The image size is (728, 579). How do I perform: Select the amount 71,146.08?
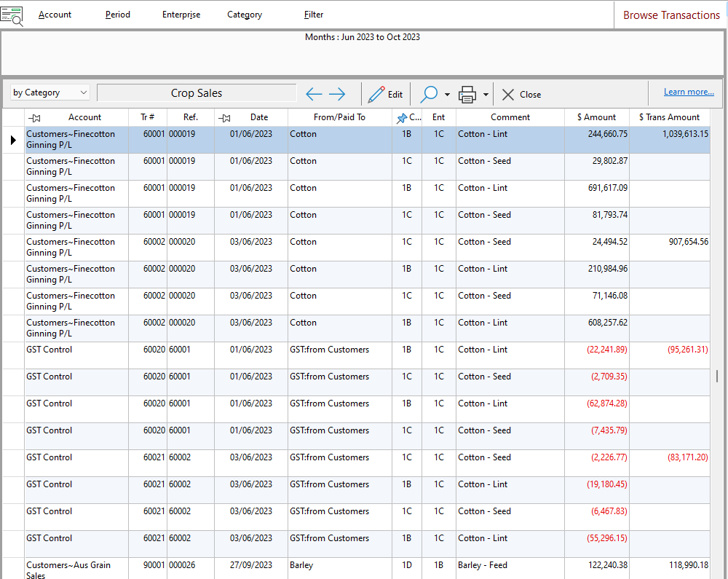(609, 295)
